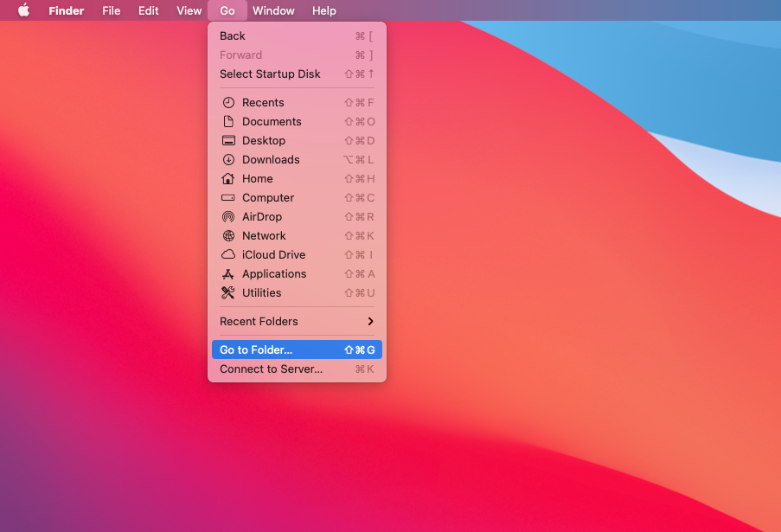Select the Desktop icon in the Go menu

click(227, 140)
